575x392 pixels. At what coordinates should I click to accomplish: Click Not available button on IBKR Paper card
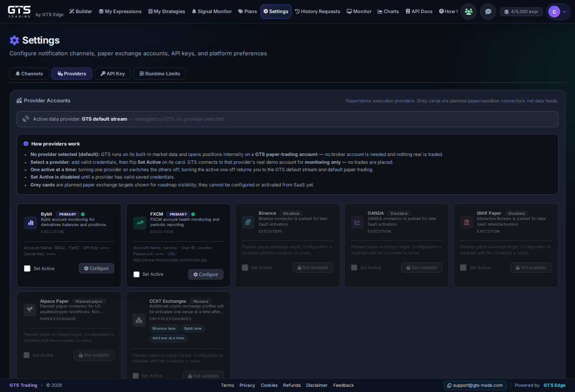pos(531,267)
